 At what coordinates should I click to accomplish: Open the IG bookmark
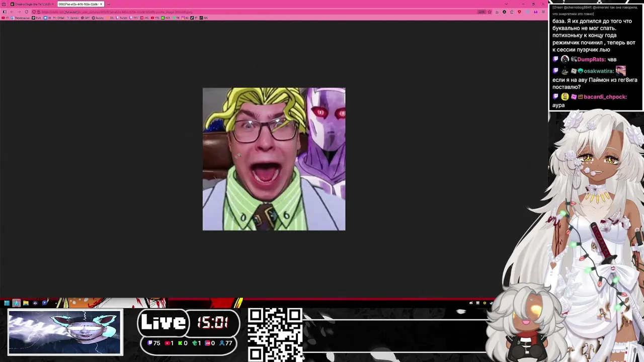[185, 18]
